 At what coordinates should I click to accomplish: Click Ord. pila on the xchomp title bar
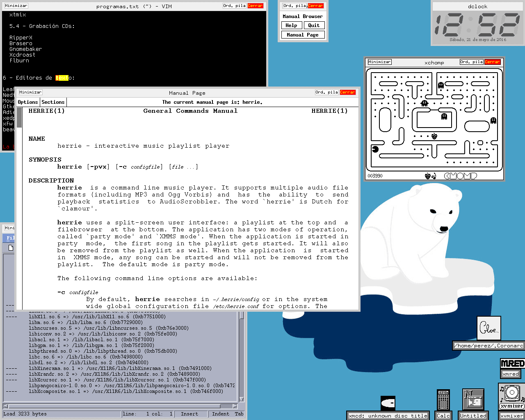tap(471, 62)
